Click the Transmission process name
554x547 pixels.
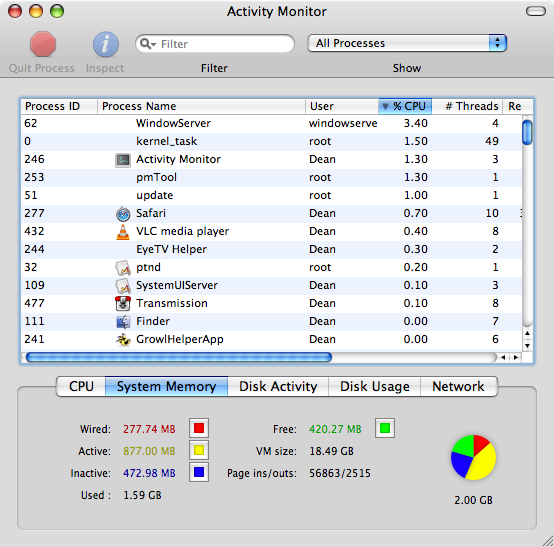(172, 303)
